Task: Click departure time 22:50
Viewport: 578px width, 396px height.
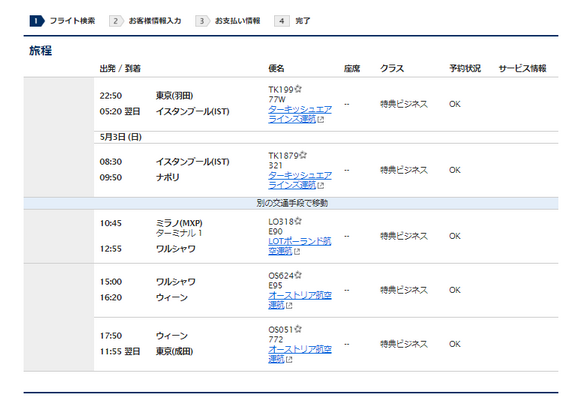Action: pos(111,96)
